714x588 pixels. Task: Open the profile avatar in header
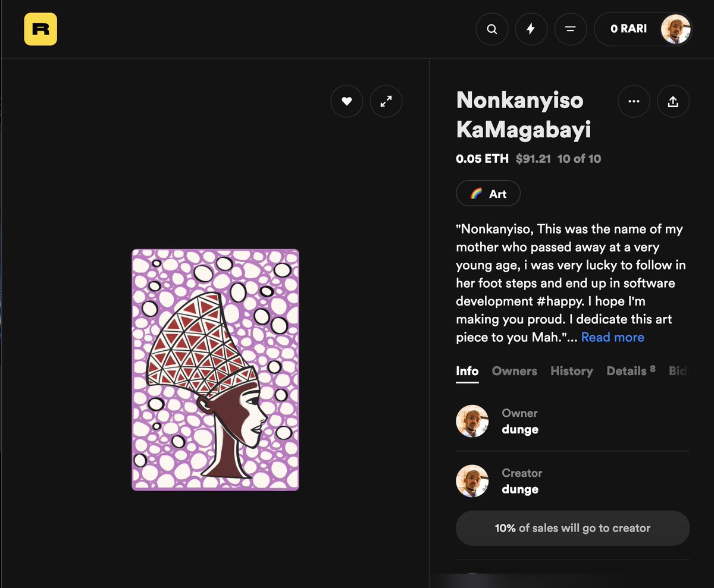tap(677, 29)
